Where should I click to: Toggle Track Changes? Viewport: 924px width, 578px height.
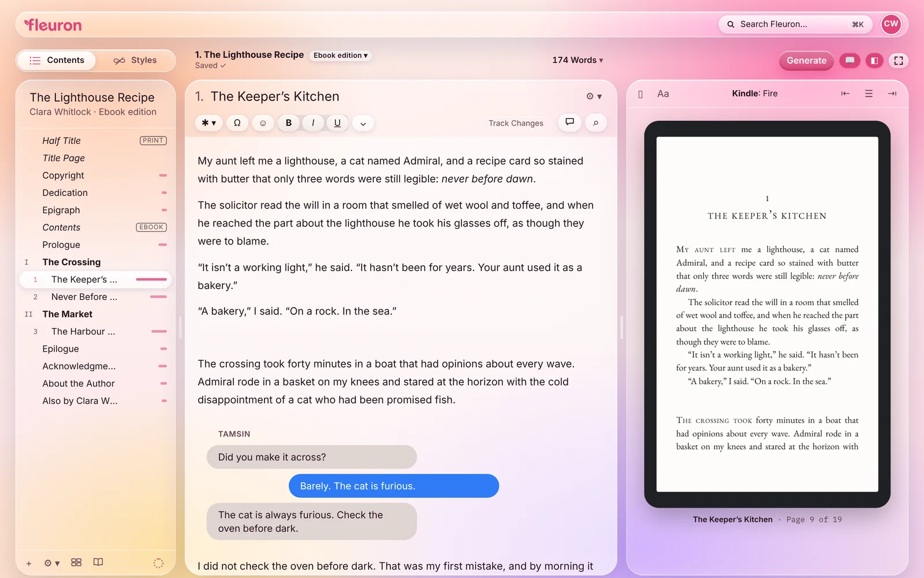point(516,123)
